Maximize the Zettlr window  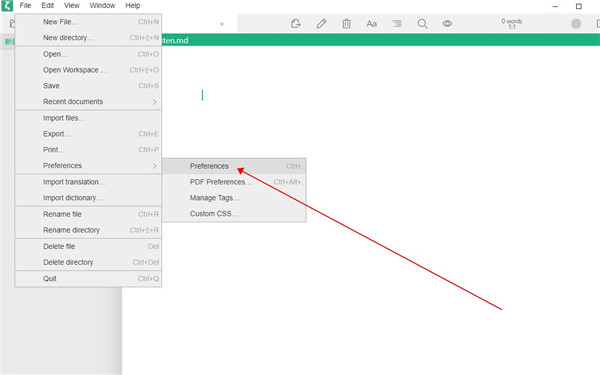pos(579,6)
